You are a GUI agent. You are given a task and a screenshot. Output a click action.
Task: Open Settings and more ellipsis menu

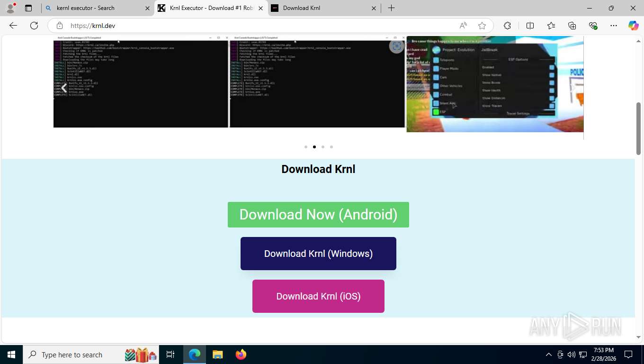614,26
